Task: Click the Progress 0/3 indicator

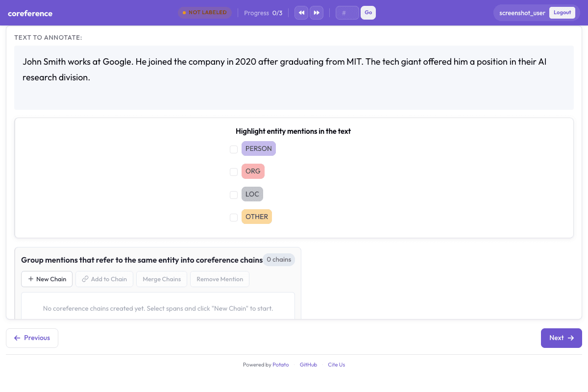Action: coord(263,13)
